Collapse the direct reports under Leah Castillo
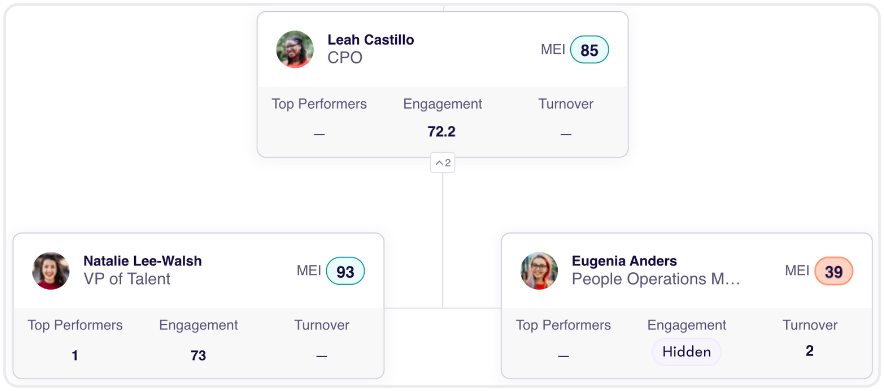 [x=443, y=163]
